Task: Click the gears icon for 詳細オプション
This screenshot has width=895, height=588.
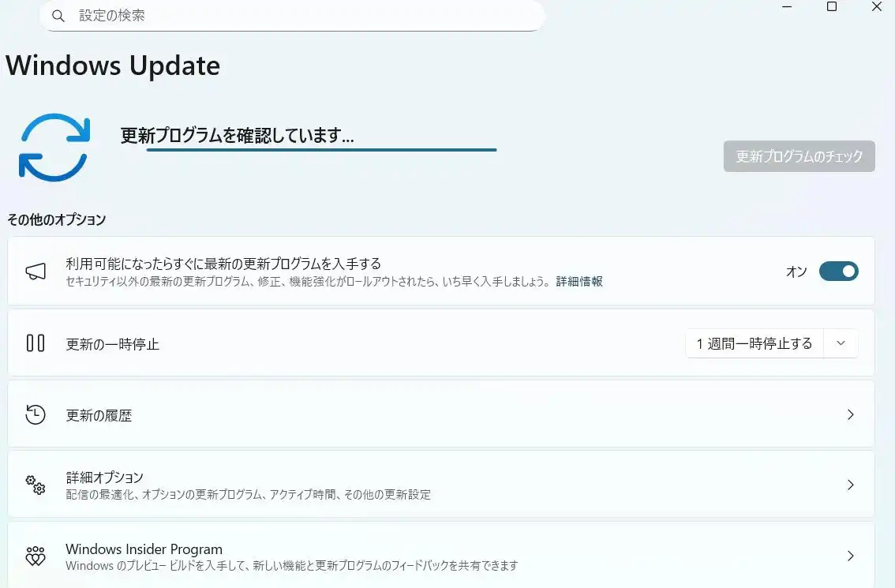Action: 36,485
